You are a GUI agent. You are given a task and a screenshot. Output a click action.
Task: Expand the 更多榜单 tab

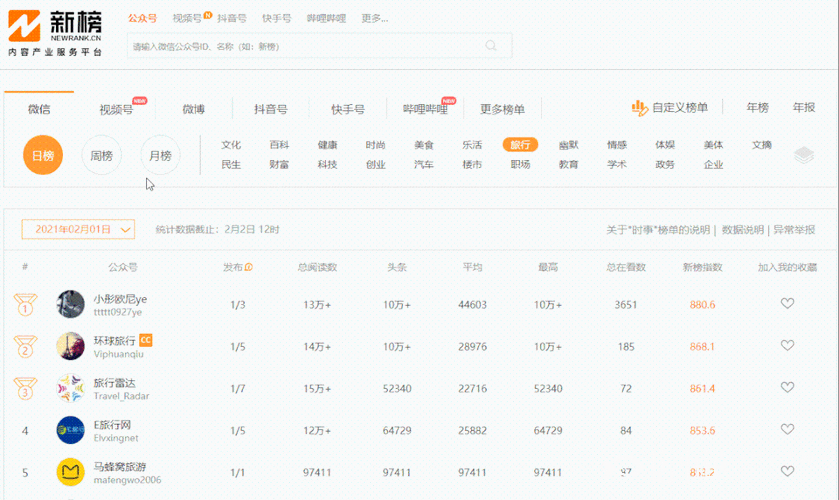502,109
